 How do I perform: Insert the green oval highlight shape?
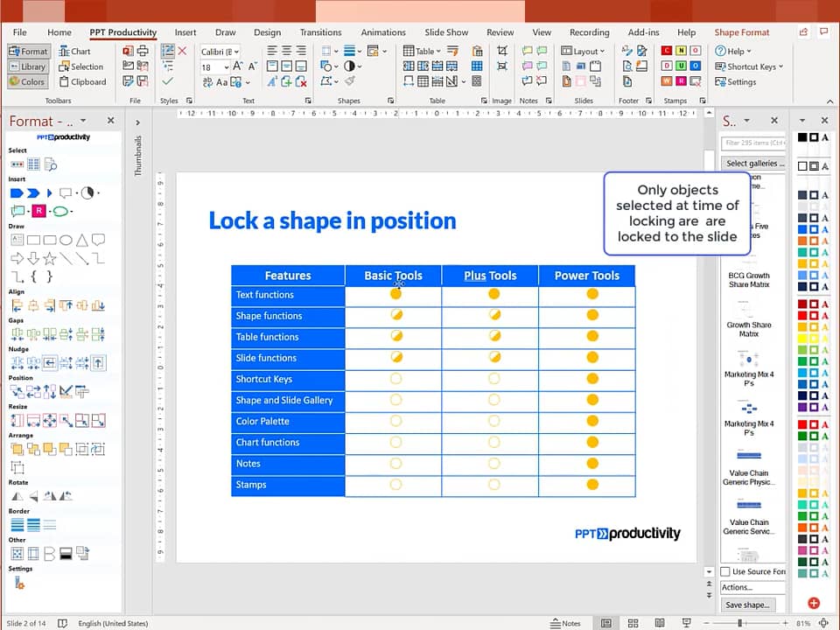coord(60,211)
